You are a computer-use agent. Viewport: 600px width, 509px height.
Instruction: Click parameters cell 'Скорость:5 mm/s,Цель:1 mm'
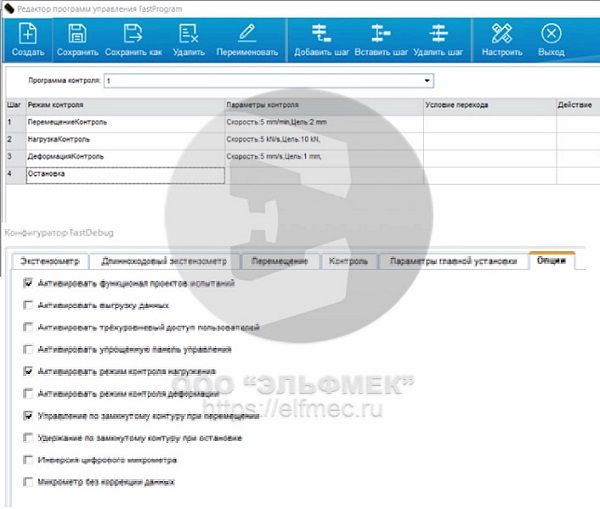point(324,157)
